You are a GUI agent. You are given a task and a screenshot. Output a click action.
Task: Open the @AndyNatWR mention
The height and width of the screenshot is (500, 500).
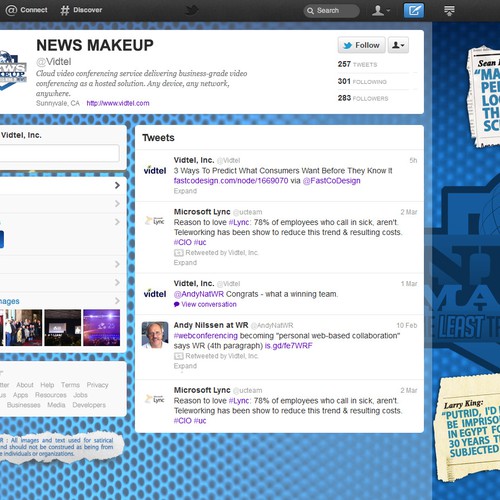(x=199, y=294)
